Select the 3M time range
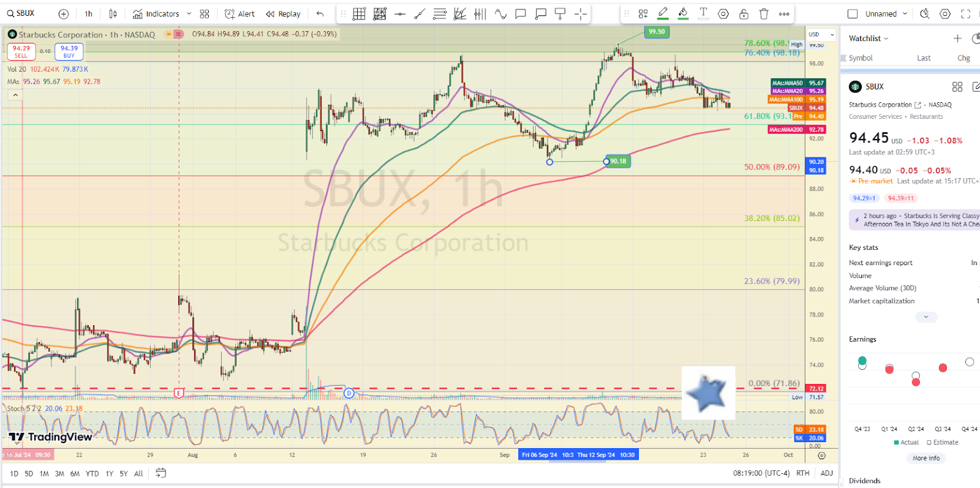 [x=59, y=473]
